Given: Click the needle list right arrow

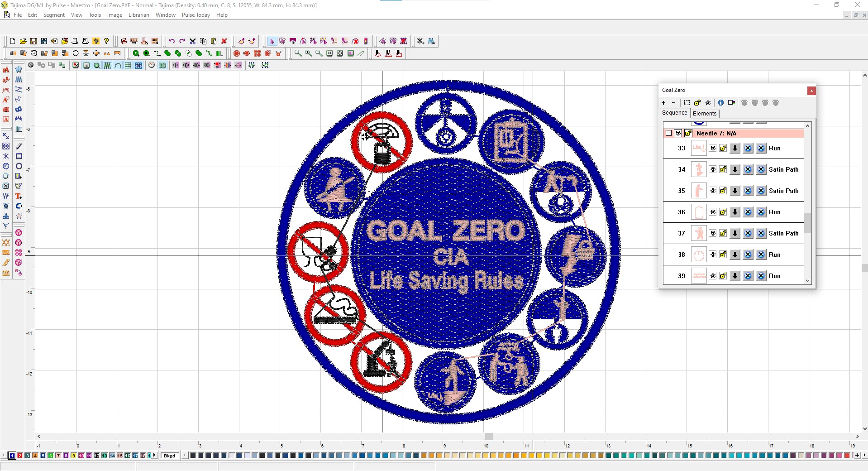Looking at the screenshot, I should click(154, 455).
